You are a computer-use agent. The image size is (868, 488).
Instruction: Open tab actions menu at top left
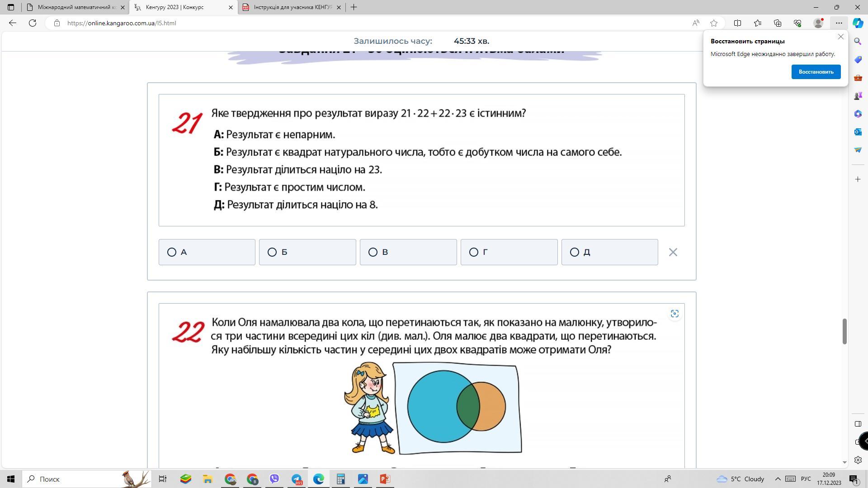click(11, 7)
